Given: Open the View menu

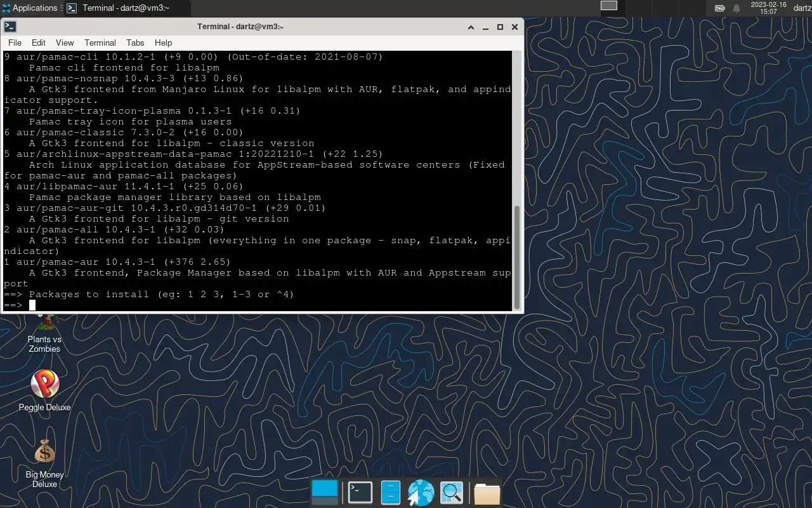Looking at the screenshot, I should (x=65, y=43).
